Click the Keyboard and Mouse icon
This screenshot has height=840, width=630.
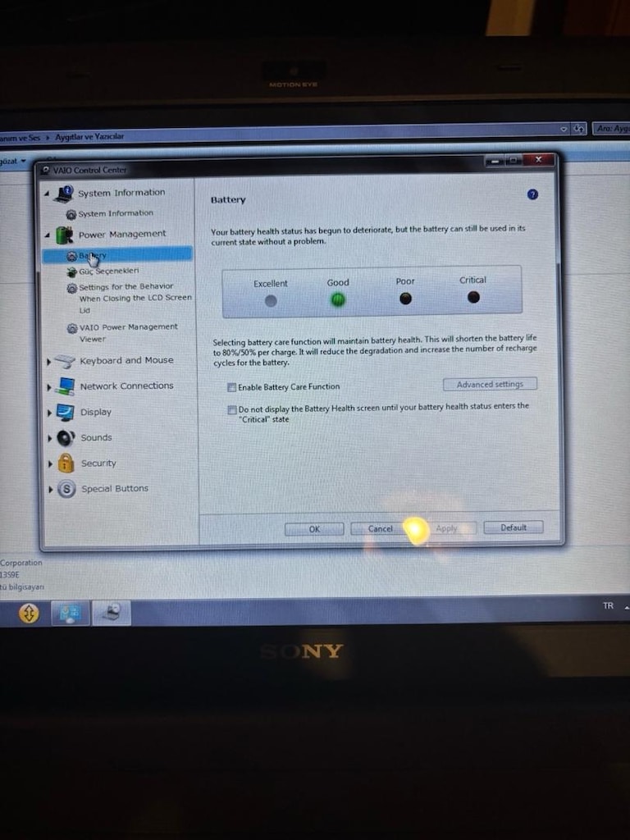tap(65, 361)
